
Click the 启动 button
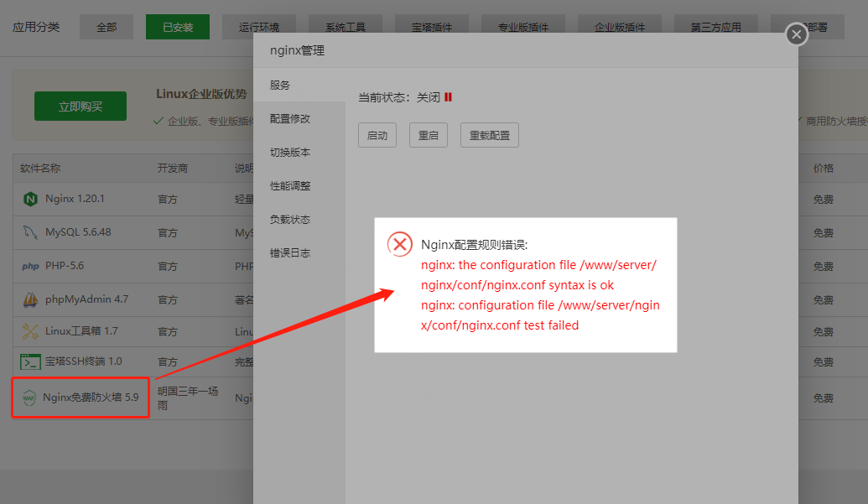click(x=377, y=135)
